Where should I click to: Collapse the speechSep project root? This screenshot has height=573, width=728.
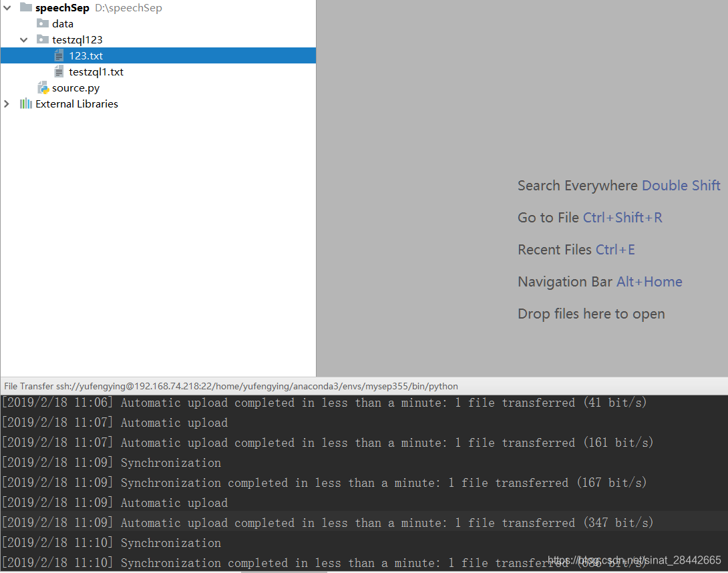pyautogui.click(x=7, y=8)
